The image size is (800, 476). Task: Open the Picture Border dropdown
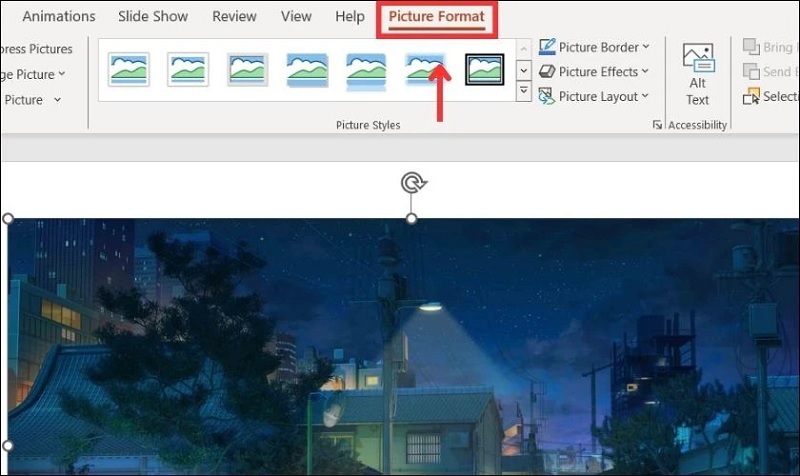click(594, 47)
